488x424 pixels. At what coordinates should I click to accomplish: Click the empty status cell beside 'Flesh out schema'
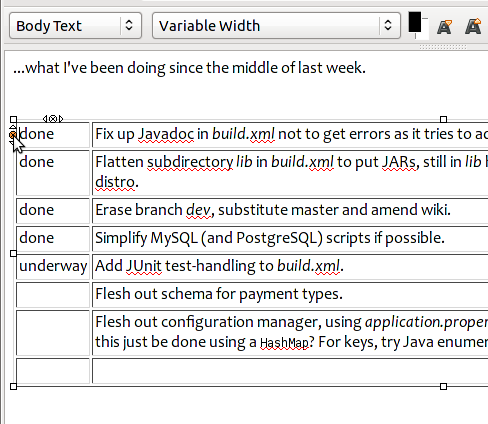pos(53,294)
